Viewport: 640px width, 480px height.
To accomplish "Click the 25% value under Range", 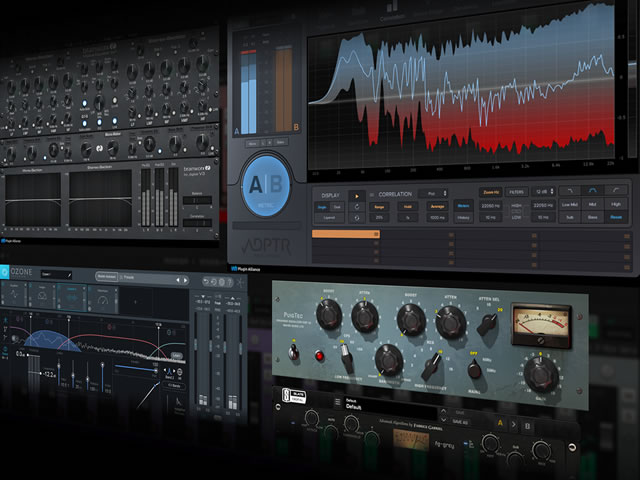I will [379, 218].
